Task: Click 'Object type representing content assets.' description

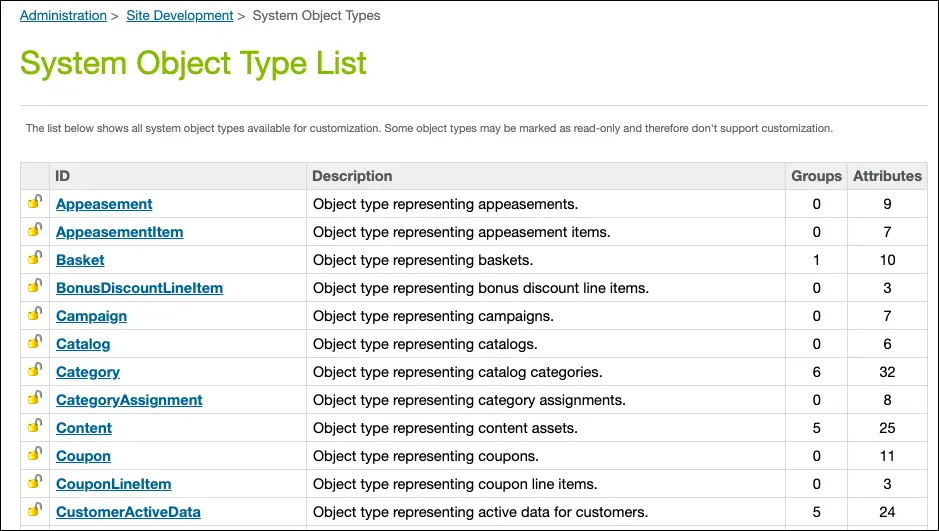Action: tap(445, 428)
